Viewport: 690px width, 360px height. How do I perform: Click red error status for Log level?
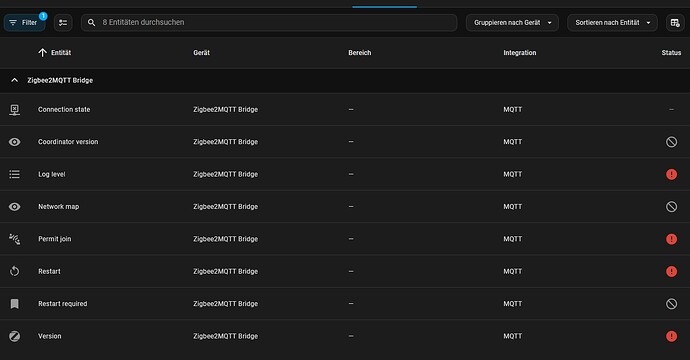click(671, 174)
